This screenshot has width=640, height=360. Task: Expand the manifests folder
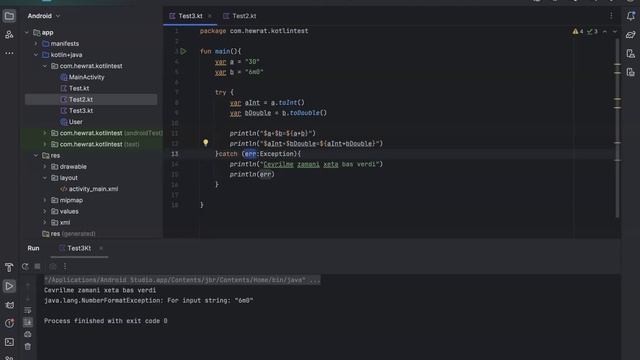point(36,44)
